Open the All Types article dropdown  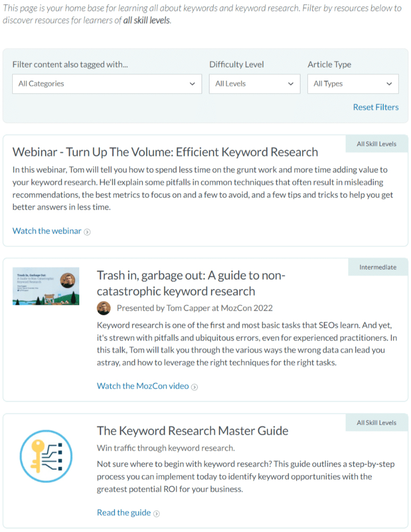[353, 84]
